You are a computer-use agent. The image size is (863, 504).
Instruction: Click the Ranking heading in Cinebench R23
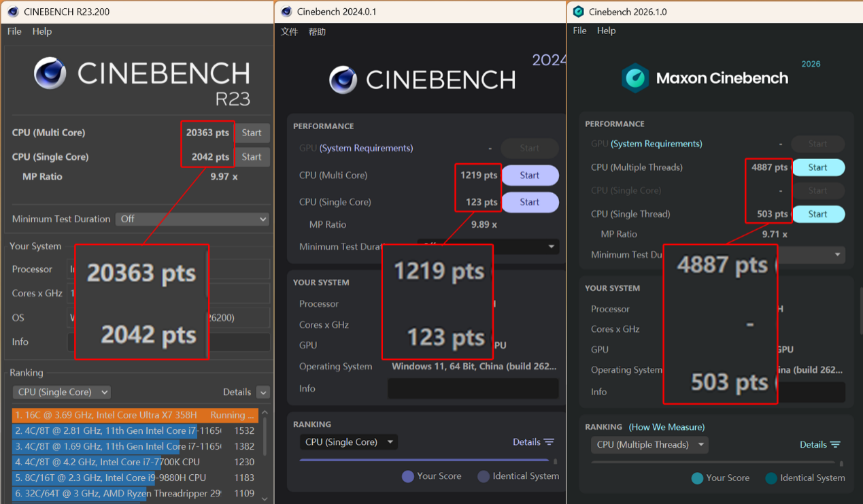[x=27, y=373]
